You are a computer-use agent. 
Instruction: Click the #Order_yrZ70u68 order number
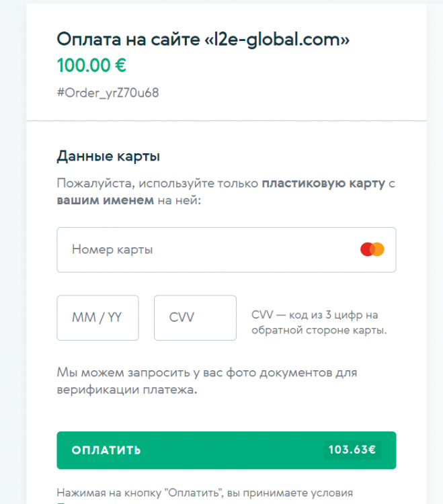(x=108, y=92)
